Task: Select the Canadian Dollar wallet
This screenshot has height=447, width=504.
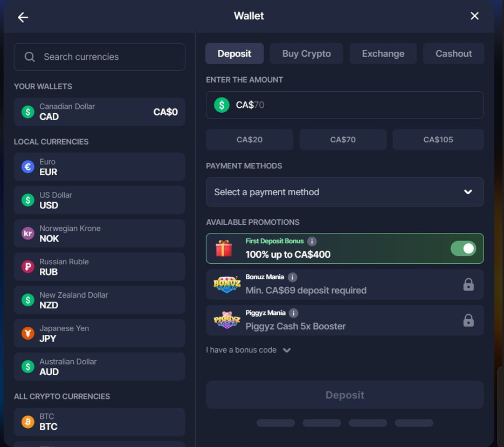Action: (x=99, y=112)
